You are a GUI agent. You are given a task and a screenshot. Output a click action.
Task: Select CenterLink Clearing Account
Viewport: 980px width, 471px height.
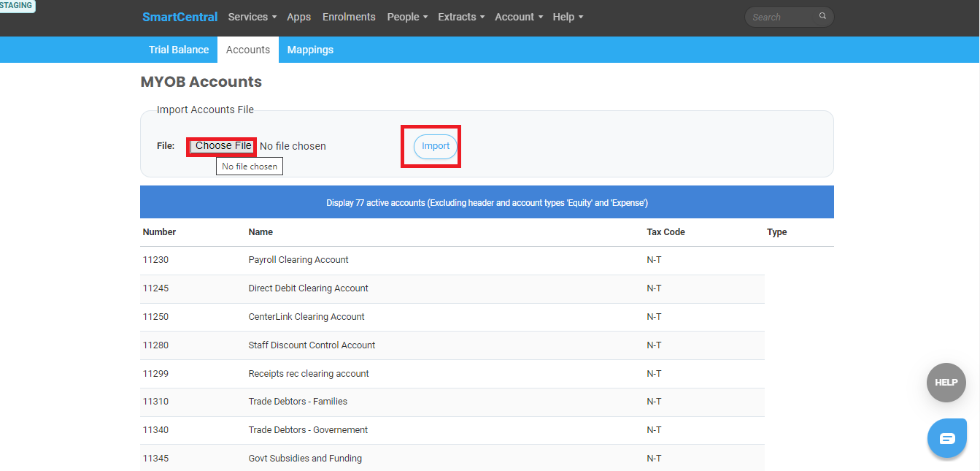pos(306,317)
